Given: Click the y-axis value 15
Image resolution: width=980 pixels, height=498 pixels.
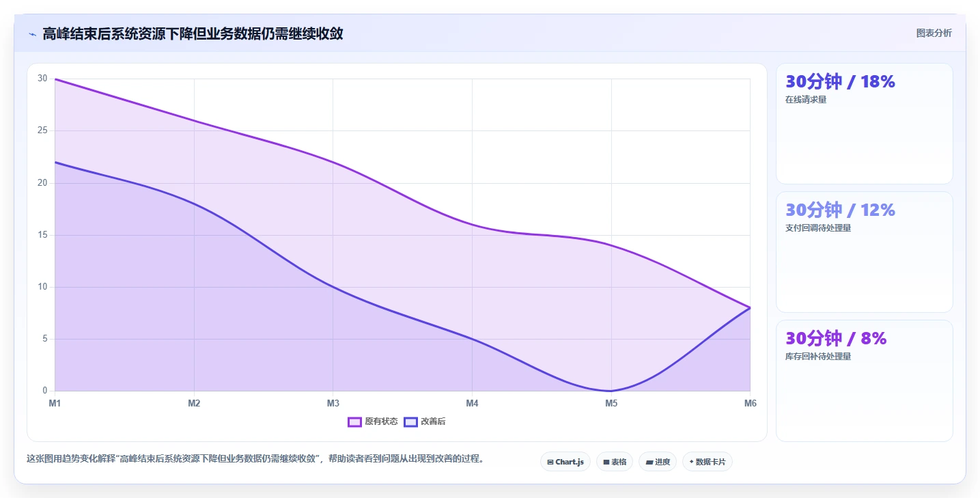Looking at the screenshot, I should pyautogui.click(x=42, y=235).
